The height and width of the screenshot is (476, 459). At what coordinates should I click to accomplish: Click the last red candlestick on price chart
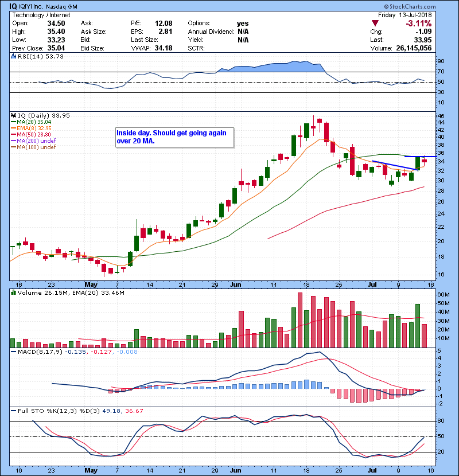click(424, 161)
